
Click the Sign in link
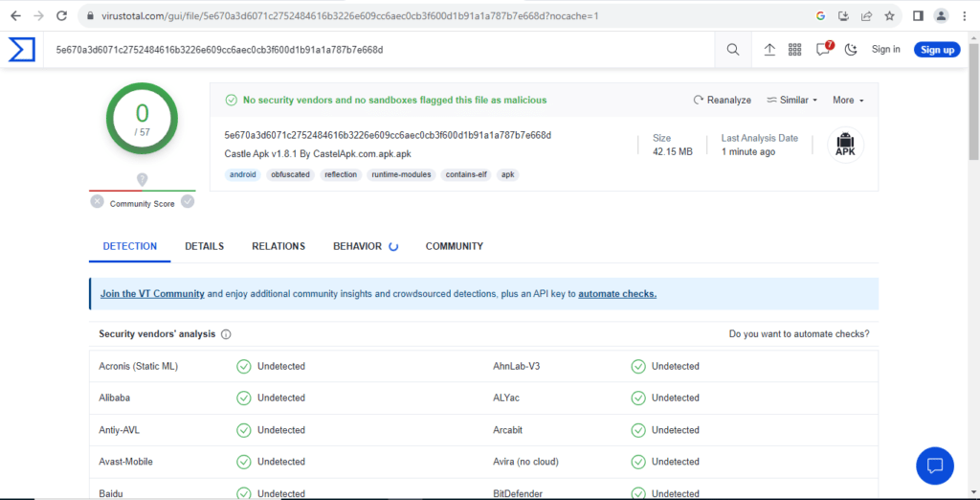tap(885, 50)
